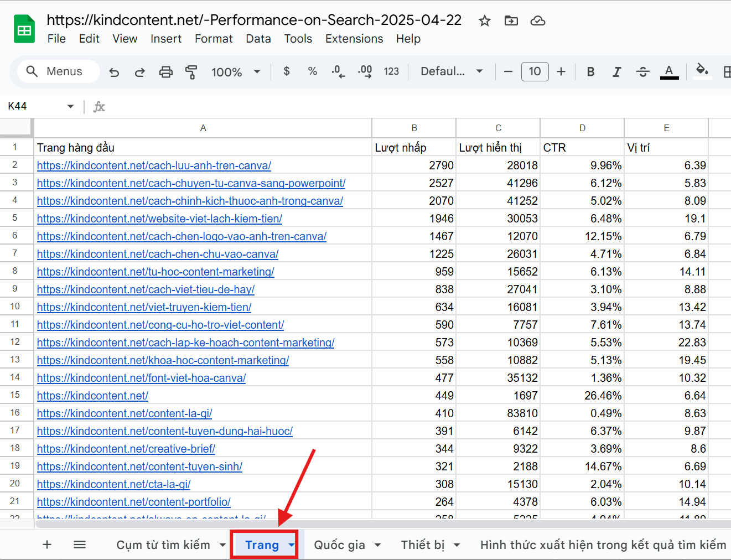Click the horizontal scrollbar

coord(382,523)
